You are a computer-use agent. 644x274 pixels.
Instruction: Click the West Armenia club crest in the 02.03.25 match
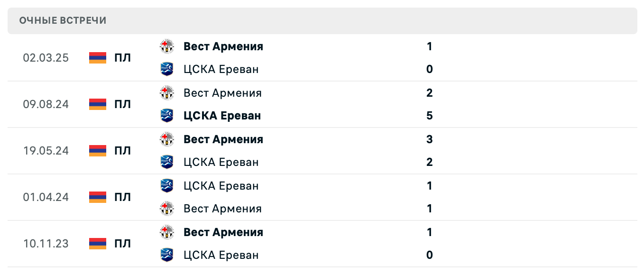click(167, 46)
